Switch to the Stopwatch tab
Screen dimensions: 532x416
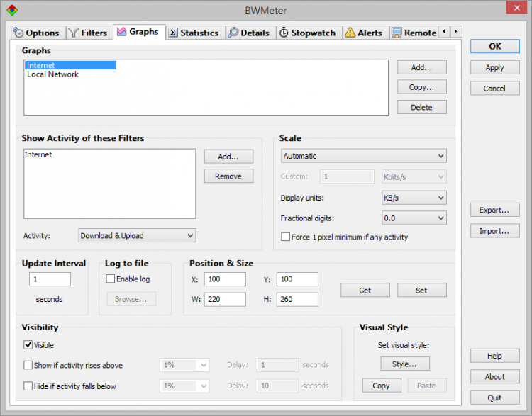309,33
